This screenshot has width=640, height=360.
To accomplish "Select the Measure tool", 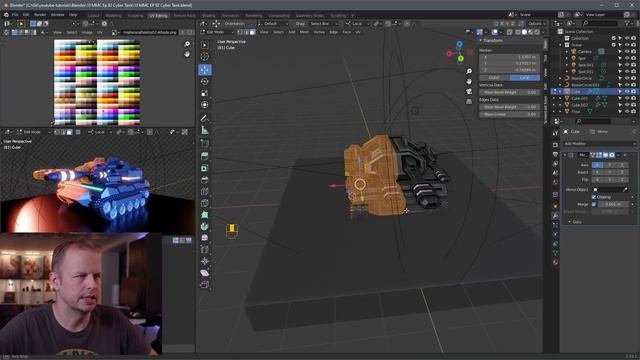I will pyautogui.click(x=205, y=131).
